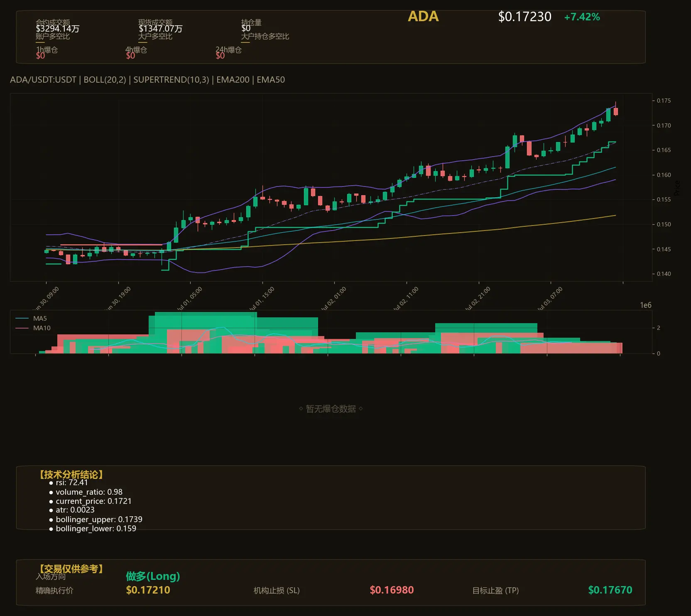The width and height of the screenshot is (691, 616).
Task: Click the 4h爆仓 label
Action: [x=136, y=50]
